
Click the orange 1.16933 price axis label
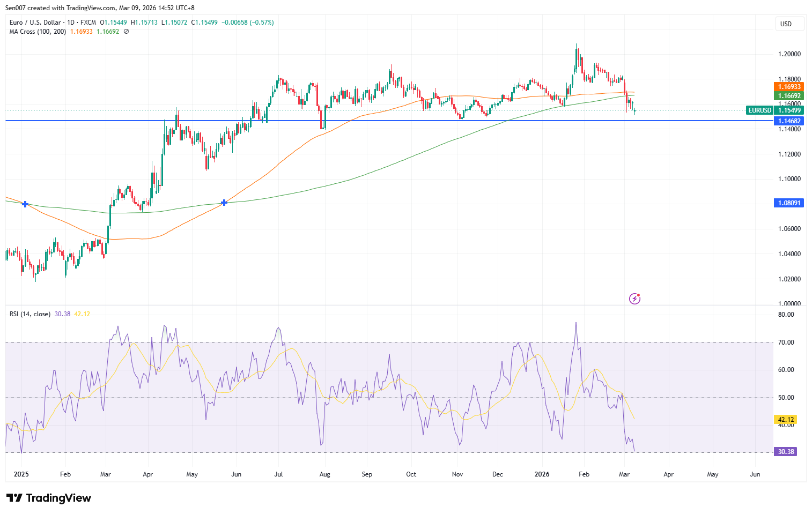point(789,87)
